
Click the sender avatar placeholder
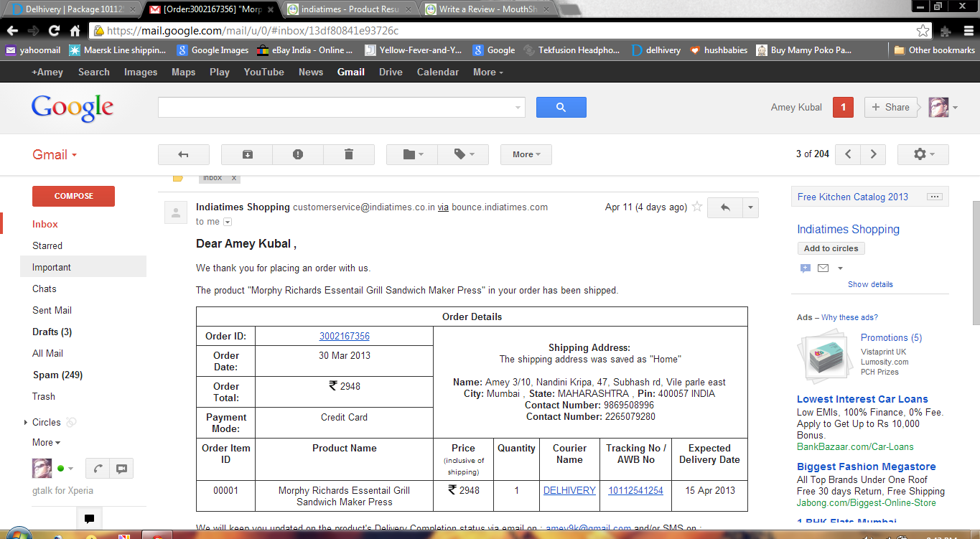(175, 212)
